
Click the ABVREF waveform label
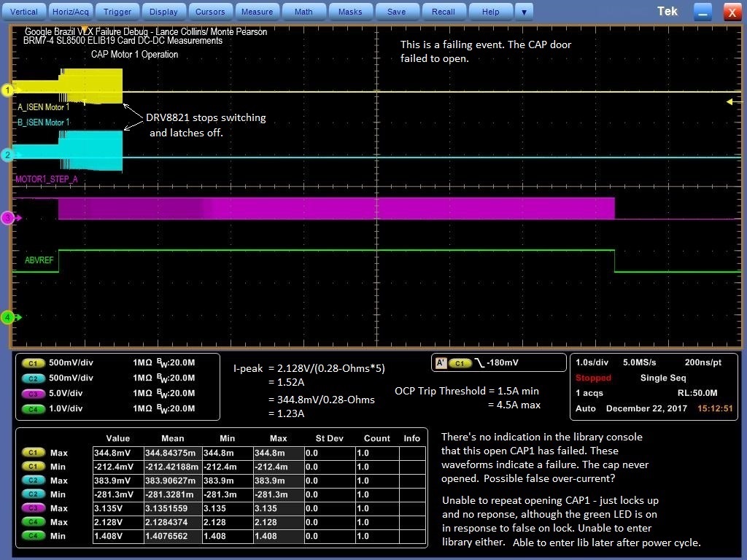pos(39,260)
